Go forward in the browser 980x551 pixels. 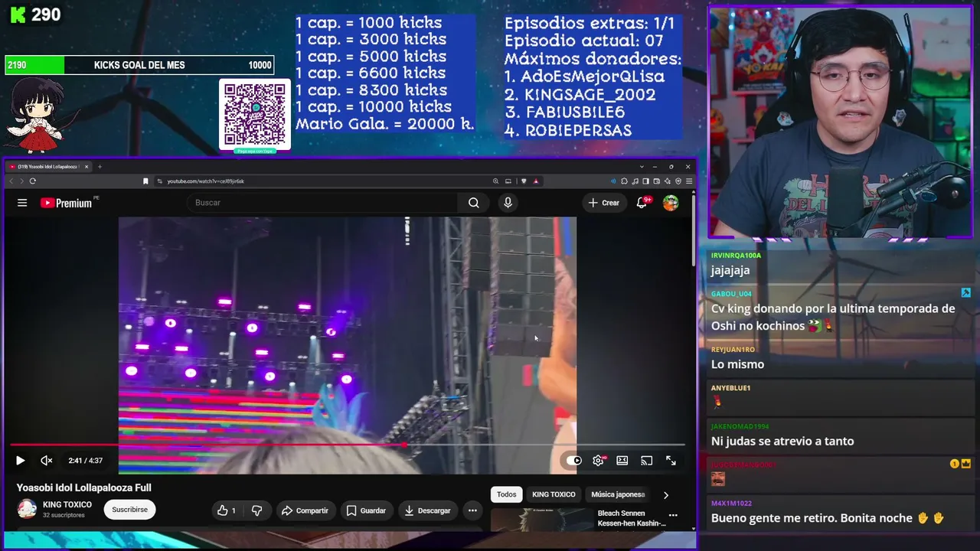click(21, 181)
